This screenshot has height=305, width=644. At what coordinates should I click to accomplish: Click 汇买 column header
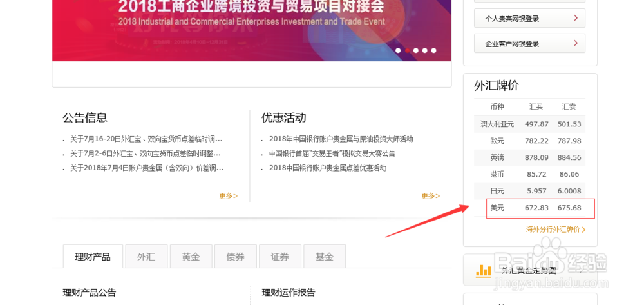click(536, 107)
